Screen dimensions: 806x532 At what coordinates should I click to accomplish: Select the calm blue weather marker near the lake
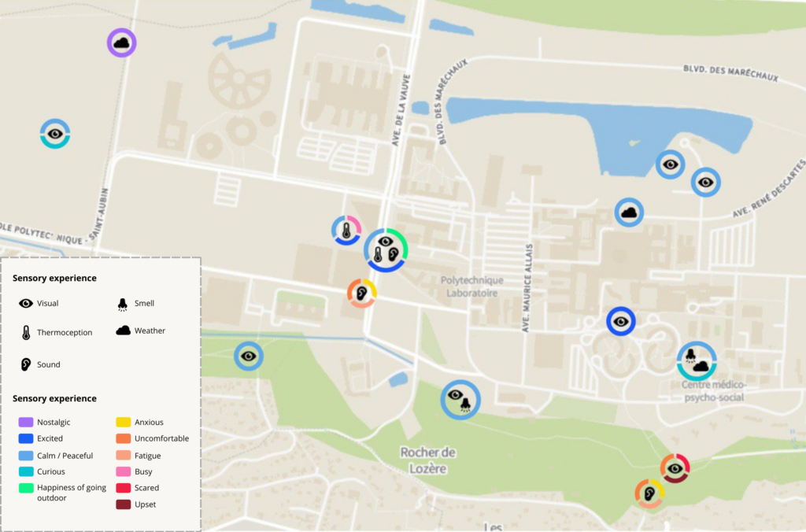click(x=629, y=212)
